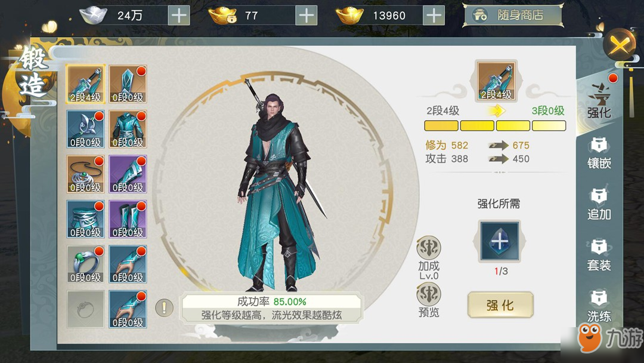644x363 pixels.
Task: Add gold ingots next to 13960
Action: point(434,16)
